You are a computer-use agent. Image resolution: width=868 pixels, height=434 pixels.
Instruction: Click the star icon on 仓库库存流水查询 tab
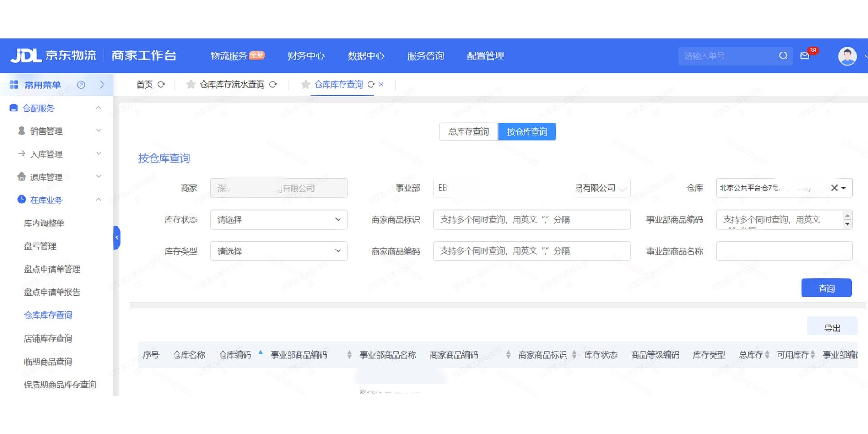191,84
